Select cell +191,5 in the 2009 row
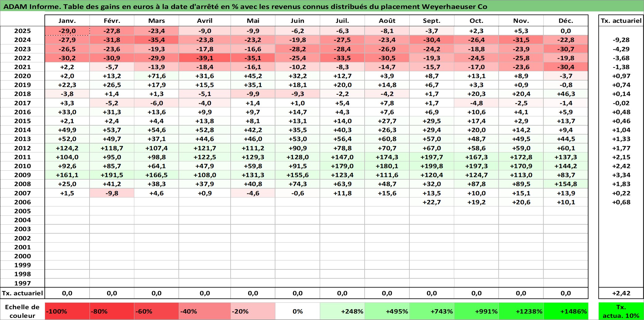The height and width of the screenshot is (320, 644). pos(112,175)
